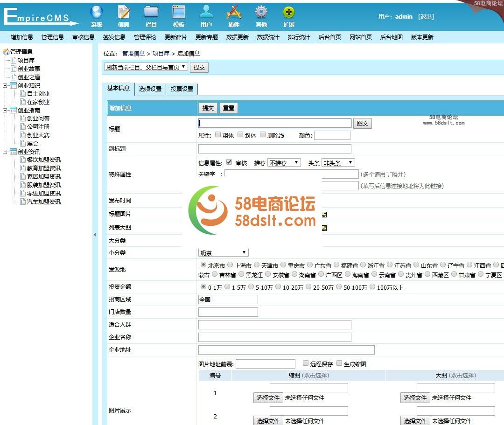Switch to the 投票设置 tab
The width and height of the screenshot is (504, 425).
(x=181, y=89)
